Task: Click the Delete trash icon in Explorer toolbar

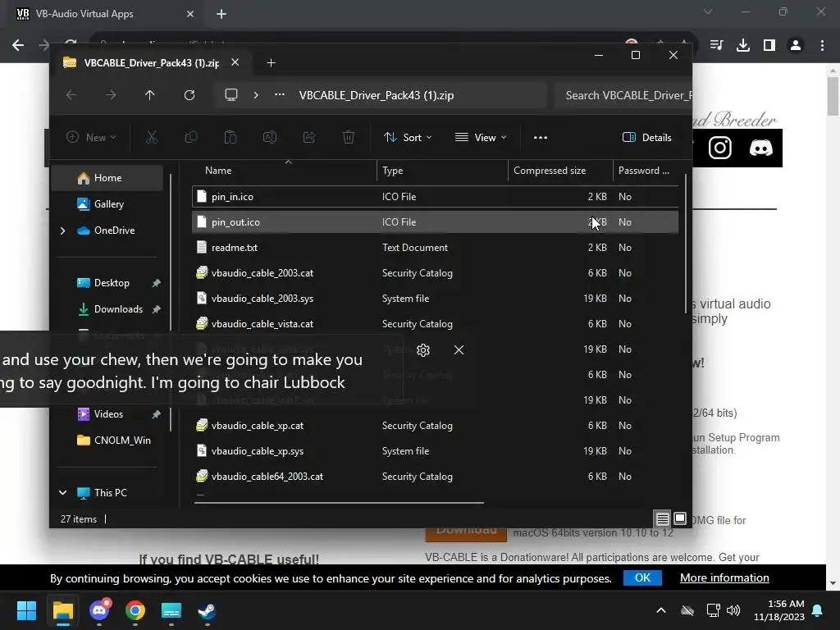Action: pos(348,138)
